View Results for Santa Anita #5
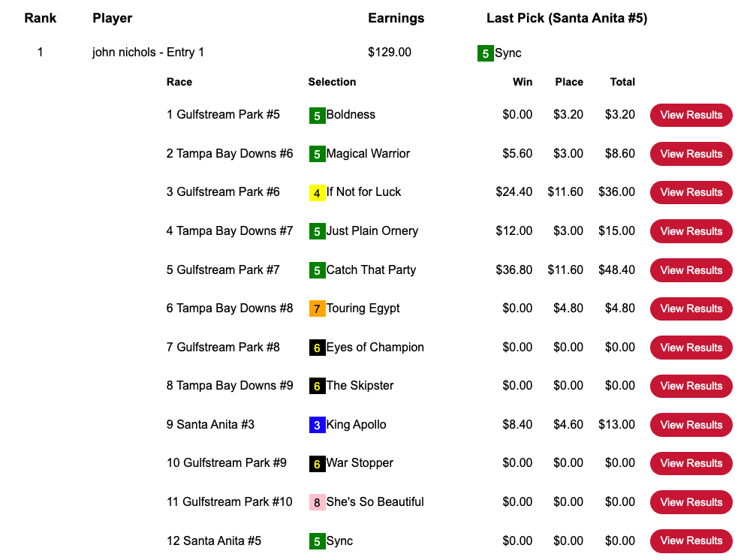This screenshot has height=560, width=756. tap(691, 540)
